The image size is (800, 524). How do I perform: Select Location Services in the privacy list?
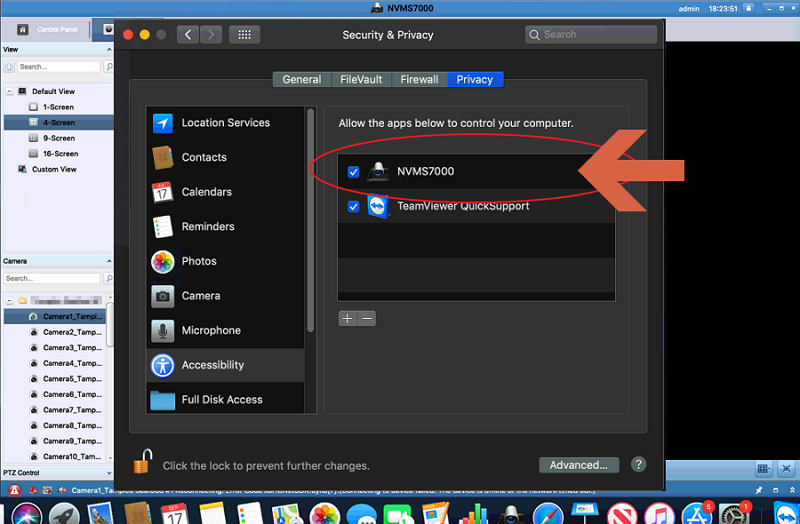pos(225,123)
